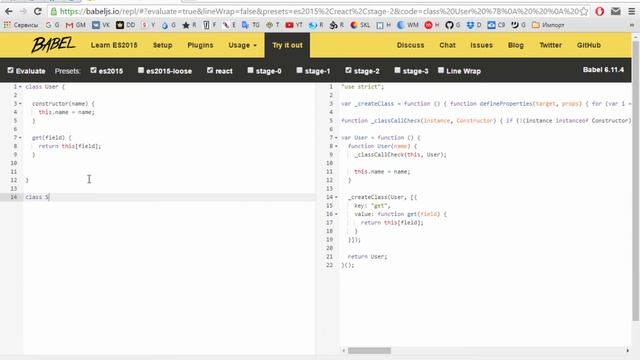Viewport: 640px width, 360px height.
Task: Open the Импорт bookmarks folder
Action: pos(548,25)
